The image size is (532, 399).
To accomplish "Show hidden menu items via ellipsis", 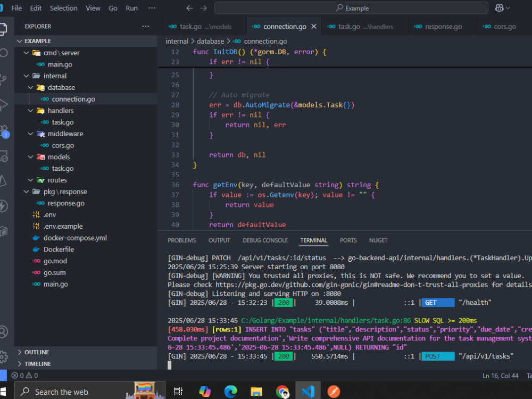I will tap(152, 8).
